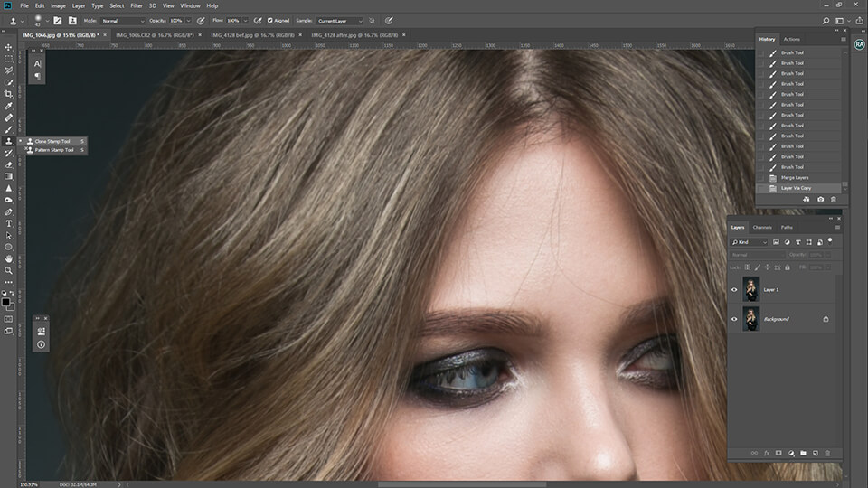Switch to the Actions tab
Screen dimensions: 868x488
792,39
